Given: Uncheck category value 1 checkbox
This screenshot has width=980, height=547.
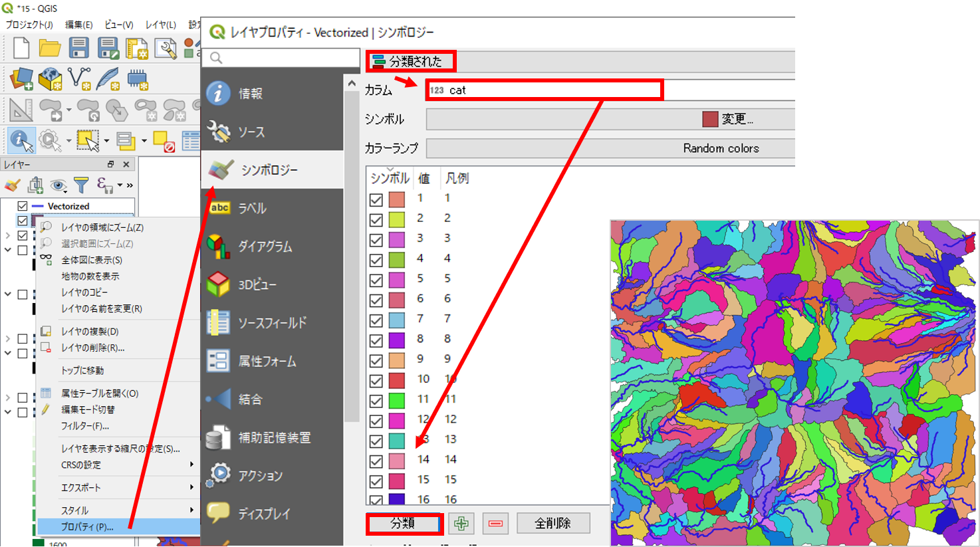Looking at the screenshot, I should click(x=376, y=199).
